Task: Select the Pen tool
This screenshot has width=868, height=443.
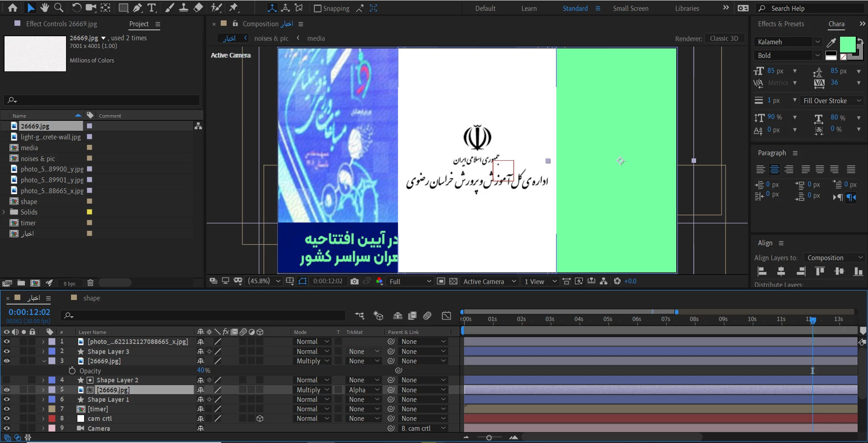Action: (138, 8)
